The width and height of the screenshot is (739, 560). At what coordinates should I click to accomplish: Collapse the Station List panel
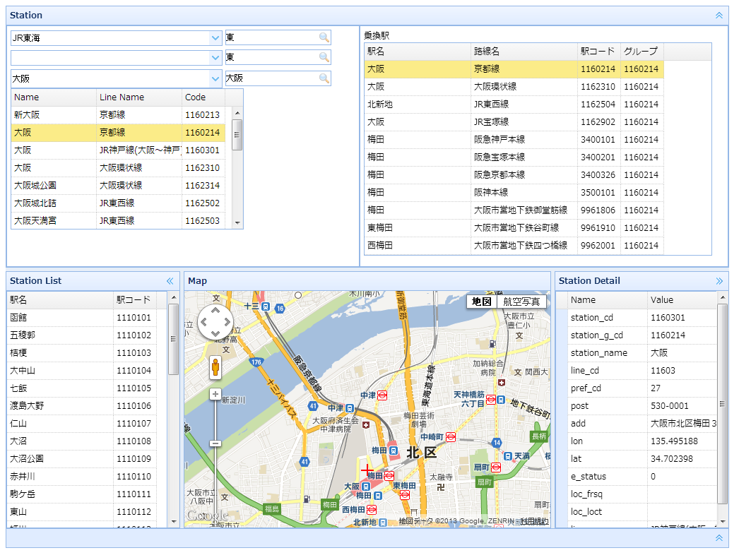tap(170, 281)
